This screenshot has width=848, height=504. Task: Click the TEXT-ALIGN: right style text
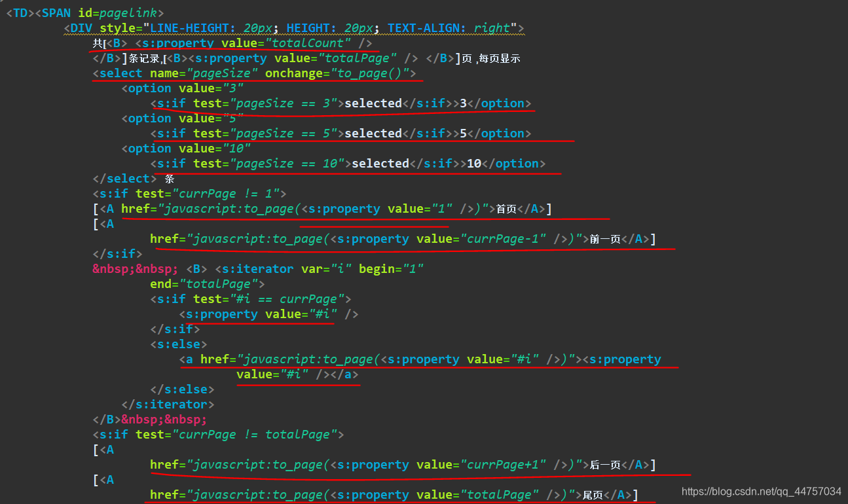coord(449,28)
